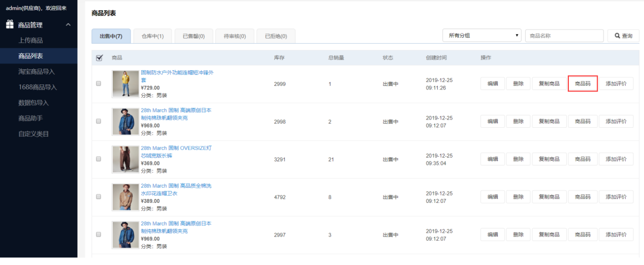The image size is (644, 265).
Task: Click 删除 for the ¥729.00 jacket
Action: (x=518, y=83)
